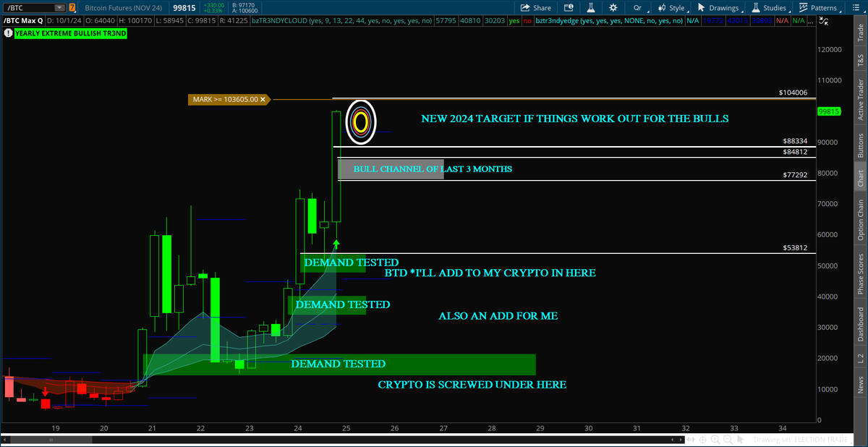Open the flask Edit Studies icon

(x=590, y=8)
